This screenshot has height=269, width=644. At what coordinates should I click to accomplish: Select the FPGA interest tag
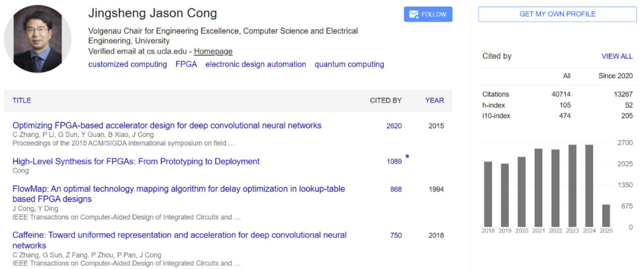coord(186,64)
